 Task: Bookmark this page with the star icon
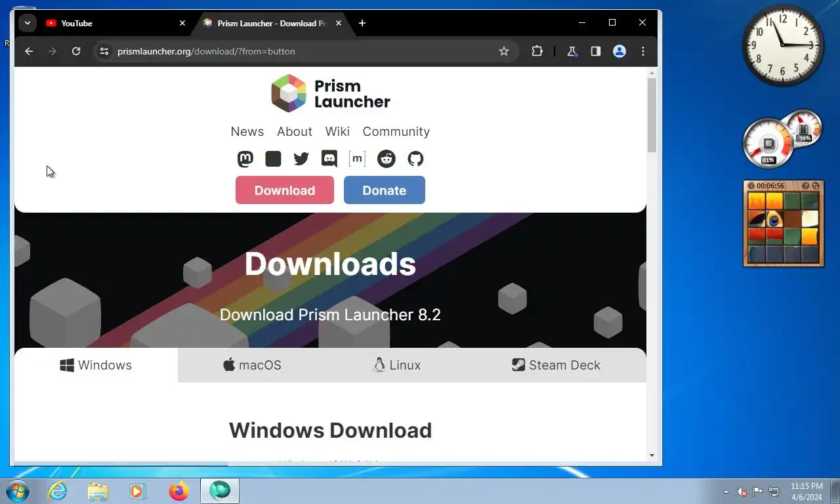tap(504, 51)
